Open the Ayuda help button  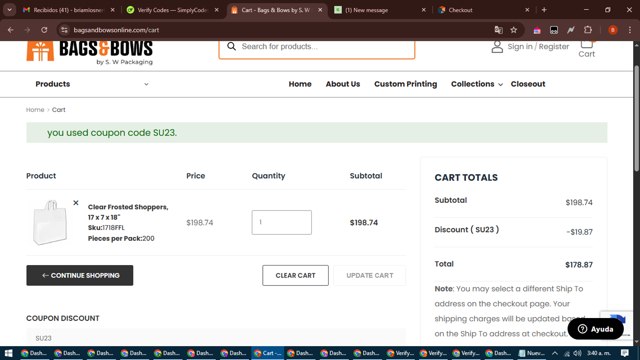point(596,329)
